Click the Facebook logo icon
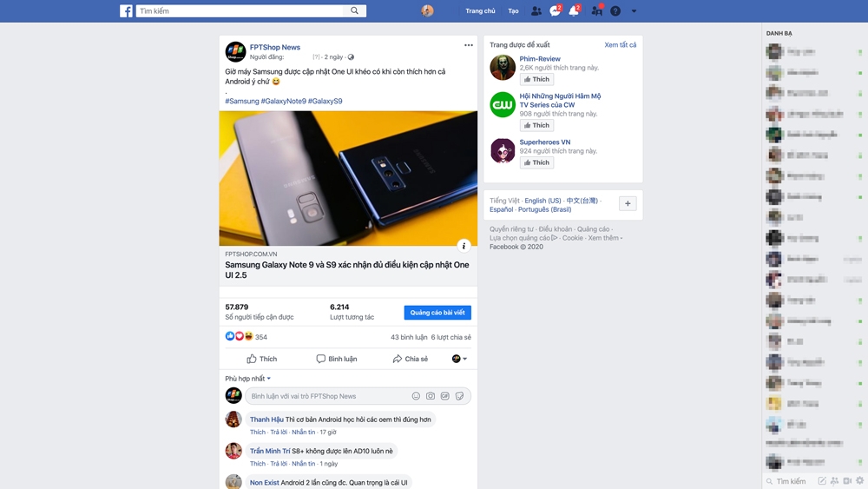Screen dimensions: 868x489 (126, 11)
